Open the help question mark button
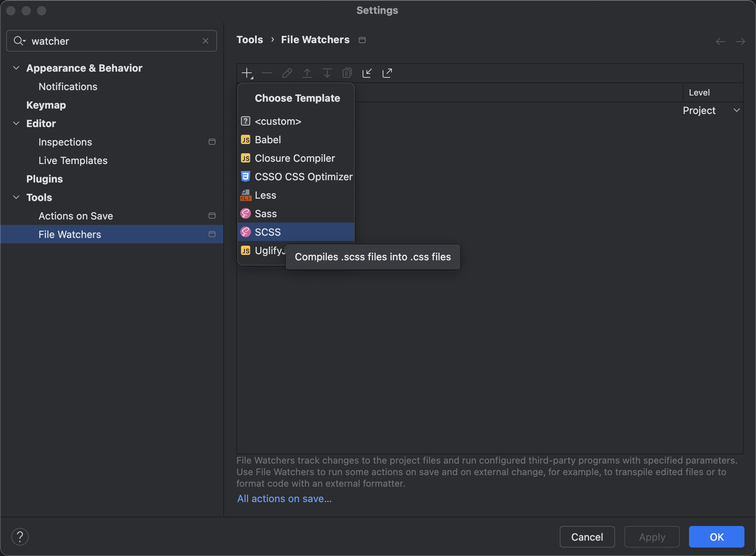Image resolution: width=756 pixels, height=556 pixels. point(20,537)
